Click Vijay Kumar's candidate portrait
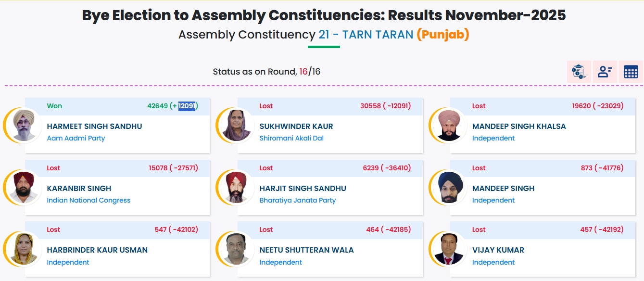The height and width of the screenshot is (281, 644). pyautogui.click(x=449, y=249)
